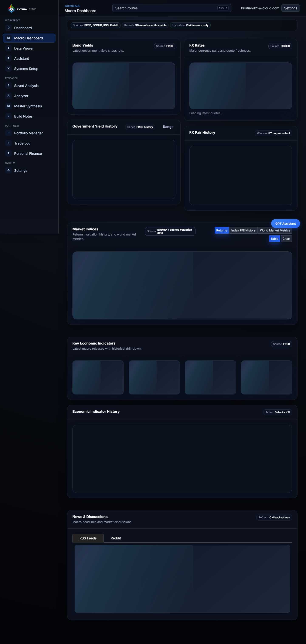
Task: Open Master Synthesis page
Action: (29, 106)
